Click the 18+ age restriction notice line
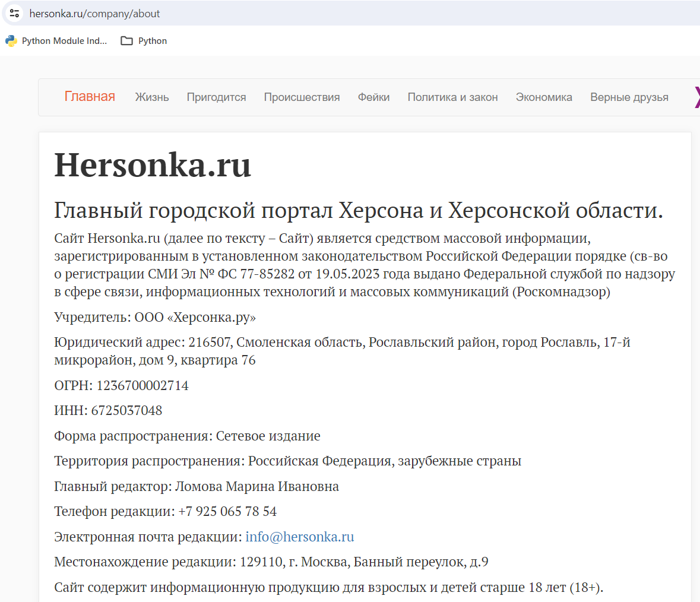 tap(328, 587)
